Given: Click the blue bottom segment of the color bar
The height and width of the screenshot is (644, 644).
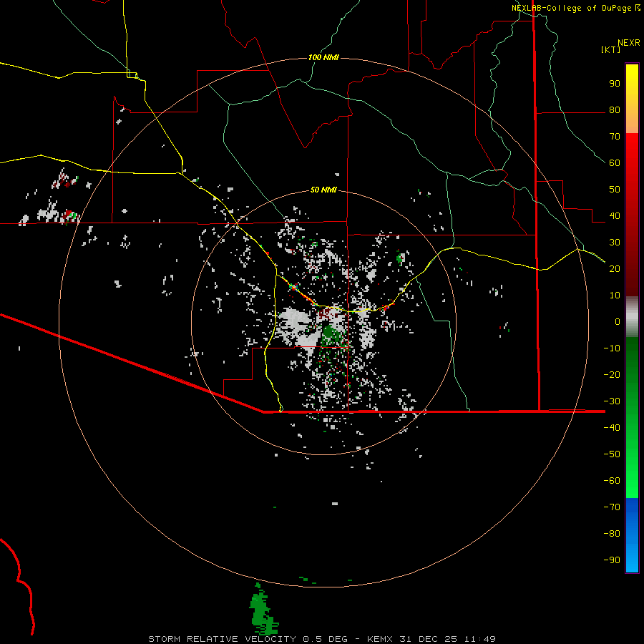Looking at the screenshot, I should tap(632, 535).
